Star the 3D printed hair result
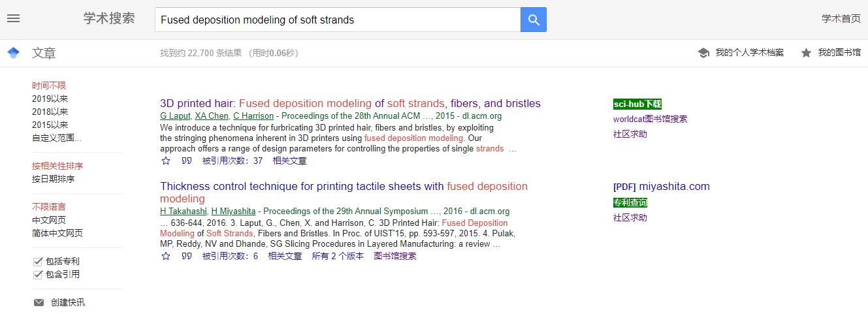The image size is (868, 314). tap(166, 161)
